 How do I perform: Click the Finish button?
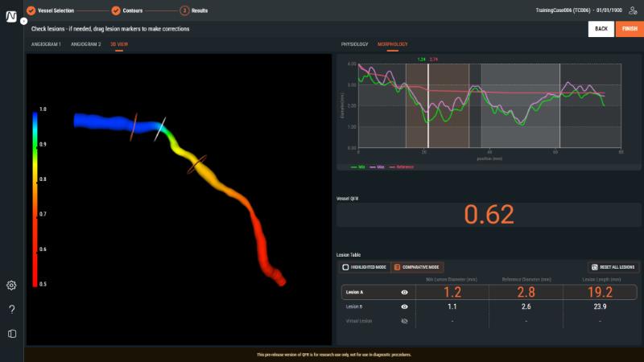pyautogui.click(x=629, y=28)
